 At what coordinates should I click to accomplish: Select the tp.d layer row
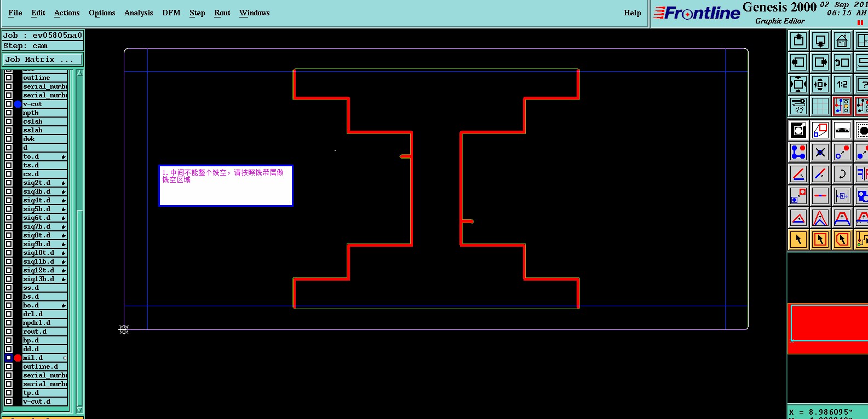pos(45,393)
